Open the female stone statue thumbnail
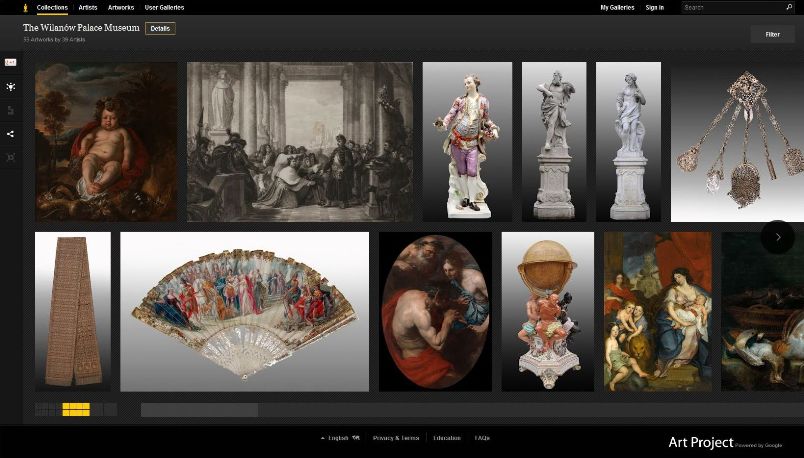The width and height of the screenshot is (804, 458). 628,142
